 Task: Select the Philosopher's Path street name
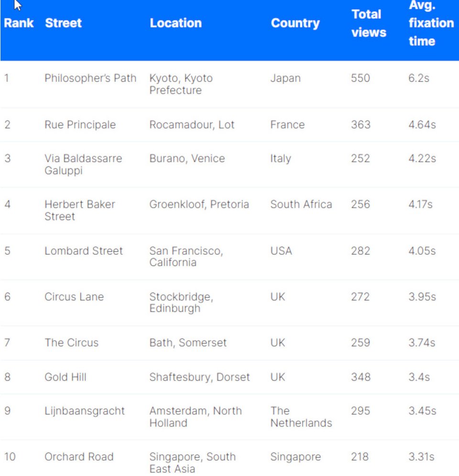point(90,78)
